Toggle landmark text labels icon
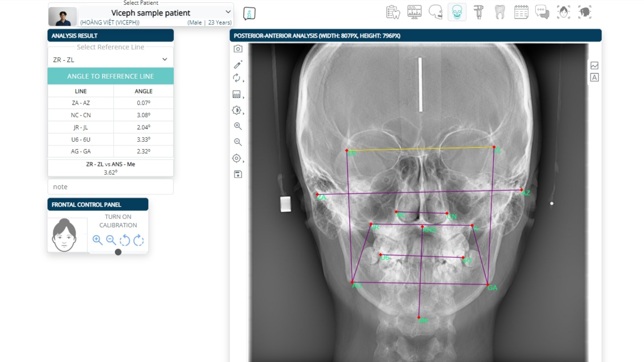This screenshot has height=362, width=644. (594, 78)
